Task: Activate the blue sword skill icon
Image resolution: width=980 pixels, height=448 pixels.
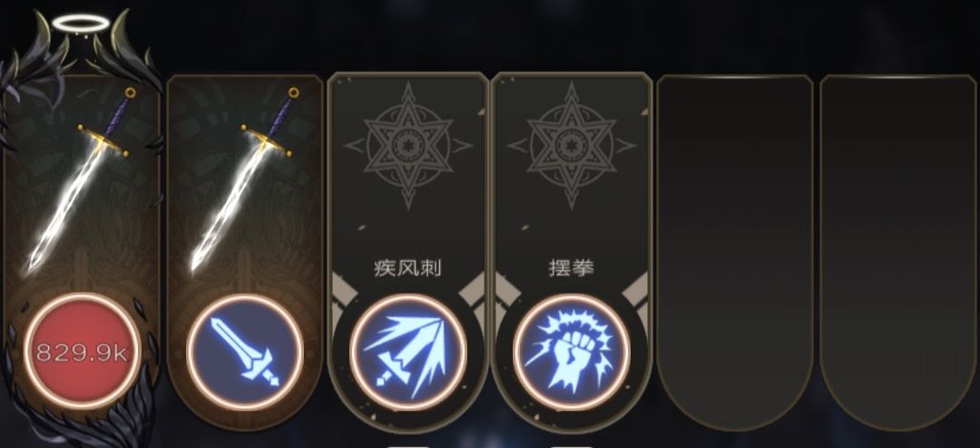Action: [245, 352]
